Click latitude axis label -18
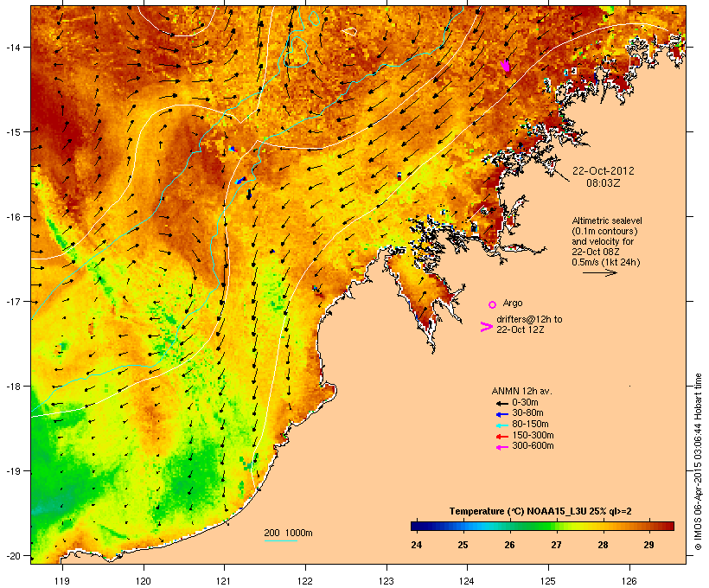The image size is (709, 588). tap(12, 387)
